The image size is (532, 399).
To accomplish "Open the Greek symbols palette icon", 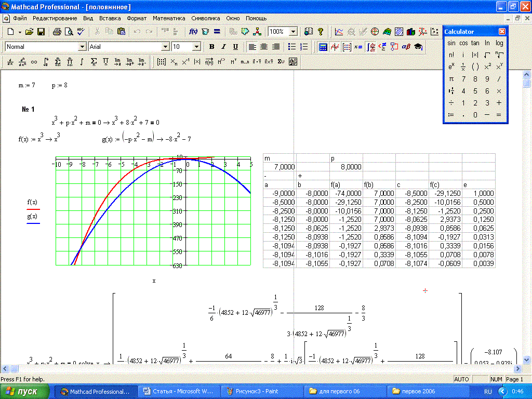I will (x=406, y=47).
